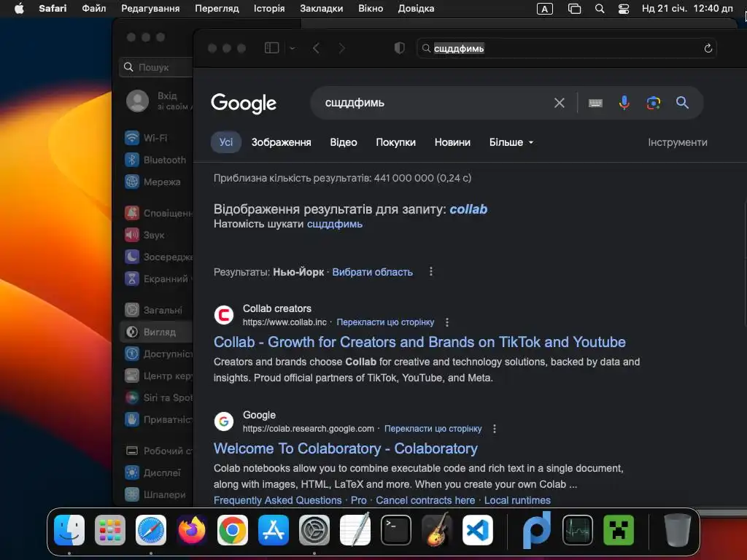The height and width of the screenshot is (560, 747).
Task: Translate the Colaboratory page link
Action: point(433,429)
